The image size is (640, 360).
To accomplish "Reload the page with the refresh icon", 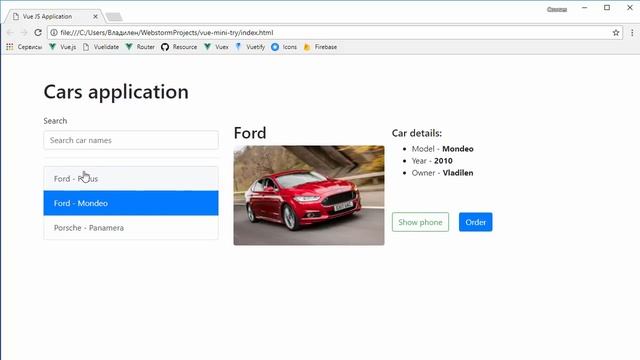I will pos(38,32).
